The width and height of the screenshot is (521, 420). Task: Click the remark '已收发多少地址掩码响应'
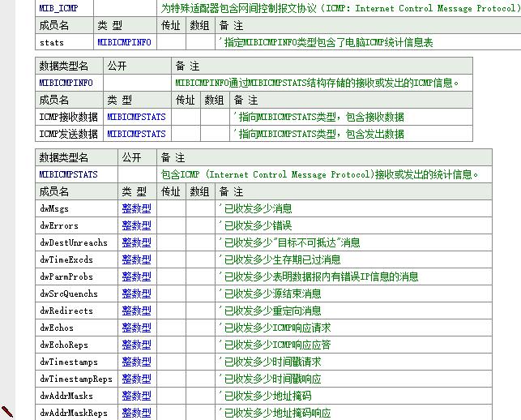(x=275, y=413)
